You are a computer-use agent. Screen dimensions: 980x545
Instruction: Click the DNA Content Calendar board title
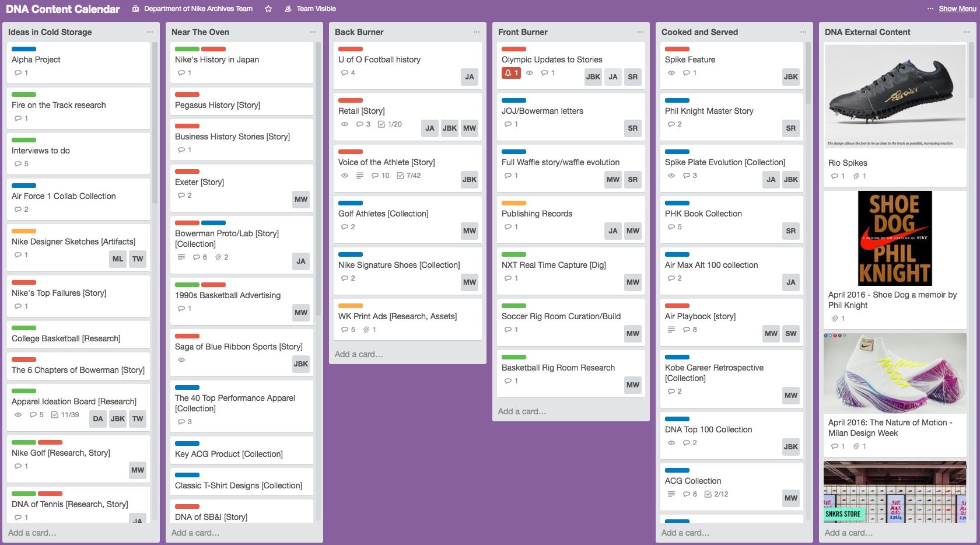click(63, 9)
